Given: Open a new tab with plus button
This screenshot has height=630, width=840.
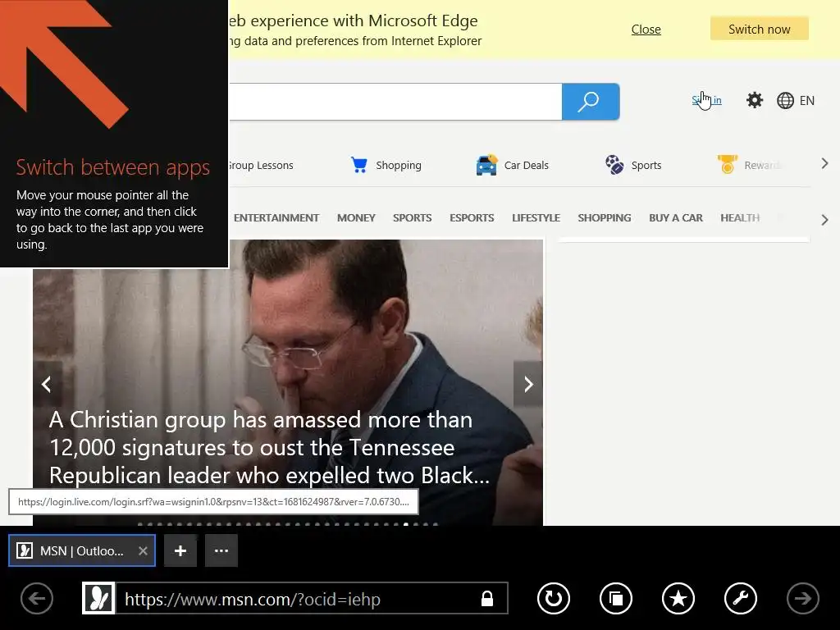Looking at the screenshot, I should (x=180, y=550).
